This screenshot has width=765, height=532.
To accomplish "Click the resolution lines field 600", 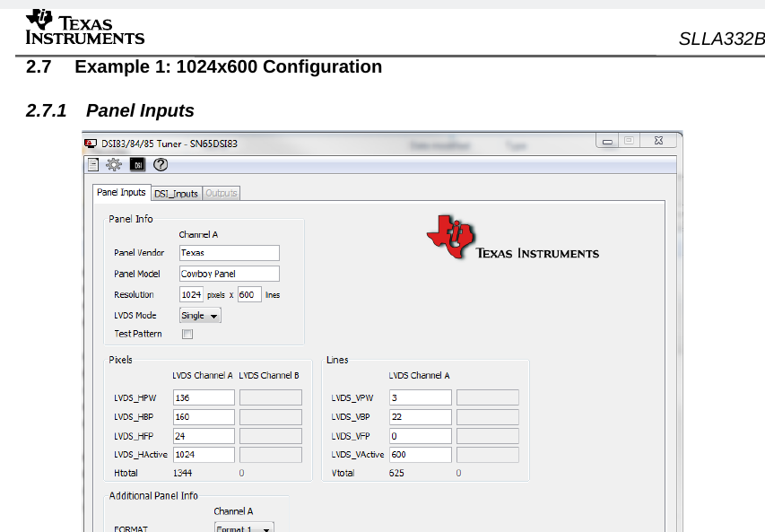I will pos(249,295).
